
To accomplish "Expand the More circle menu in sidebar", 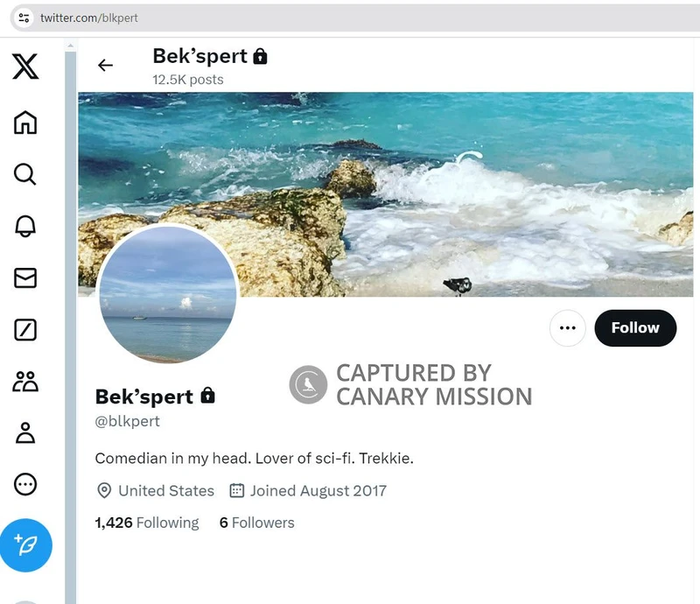I will coord(25,484).
